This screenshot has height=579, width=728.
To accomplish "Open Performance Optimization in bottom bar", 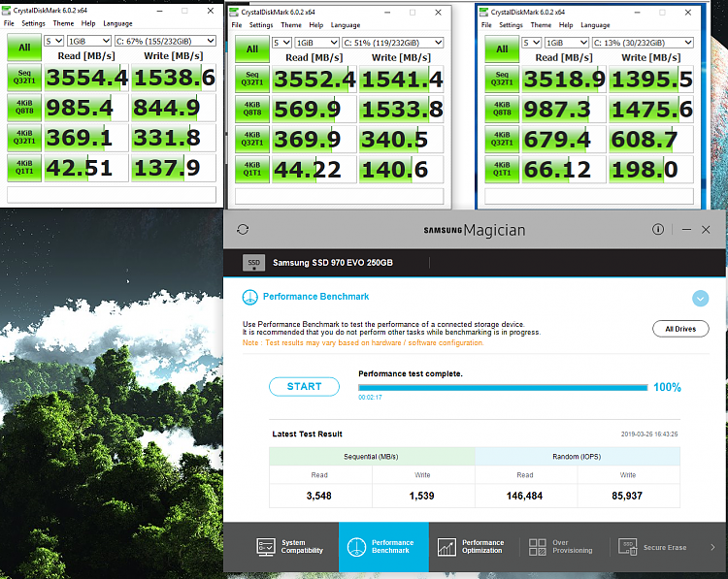I will click(471, 547).
